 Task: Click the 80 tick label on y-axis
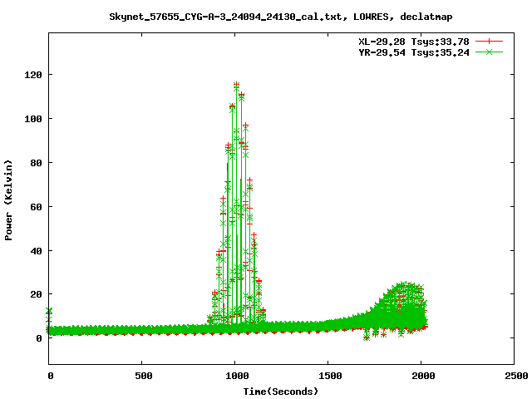(x=36, y=163)
